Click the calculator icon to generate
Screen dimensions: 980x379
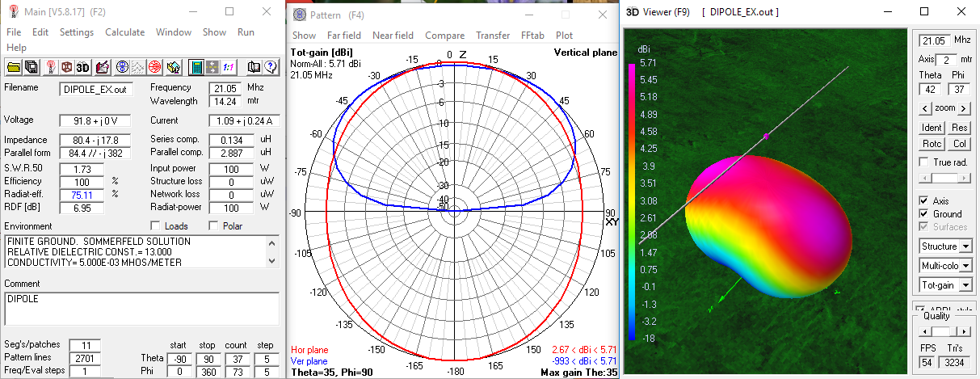[196, 67]
